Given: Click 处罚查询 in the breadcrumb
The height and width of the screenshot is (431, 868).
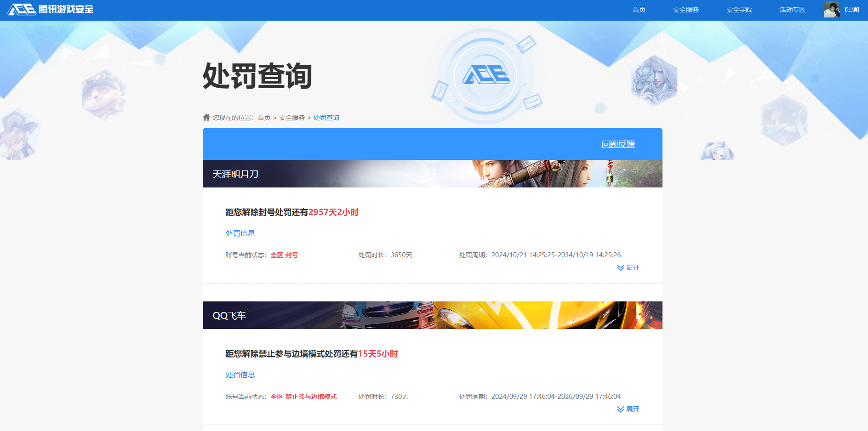Looking at the screenshot, I should point(326,118).
